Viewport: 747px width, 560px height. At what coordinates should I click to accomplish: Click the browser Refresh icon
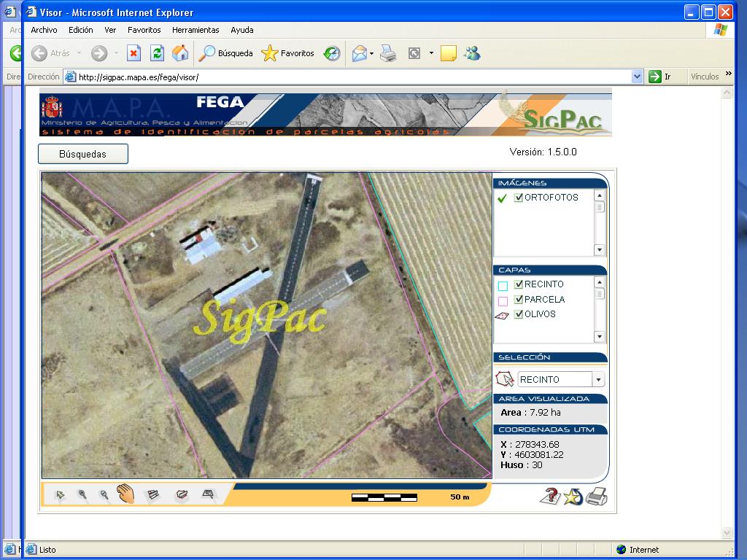[157, 53]
